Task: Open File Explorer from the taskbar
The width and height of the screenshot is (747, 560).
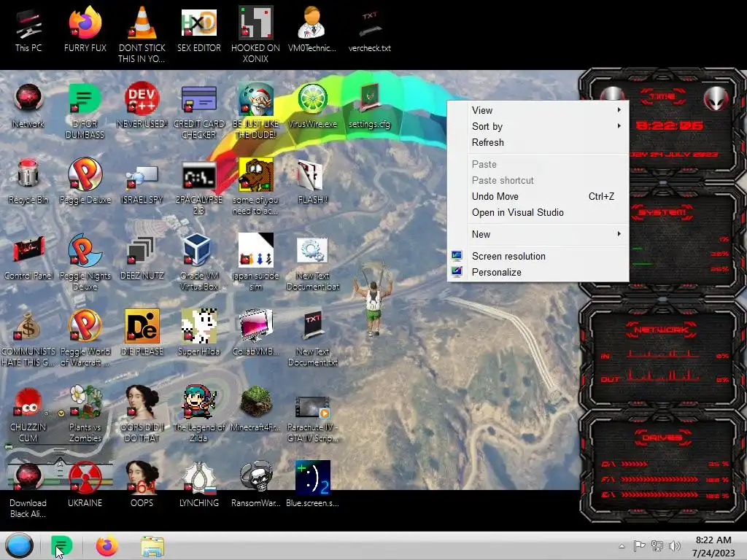Action: coord(152,546)
